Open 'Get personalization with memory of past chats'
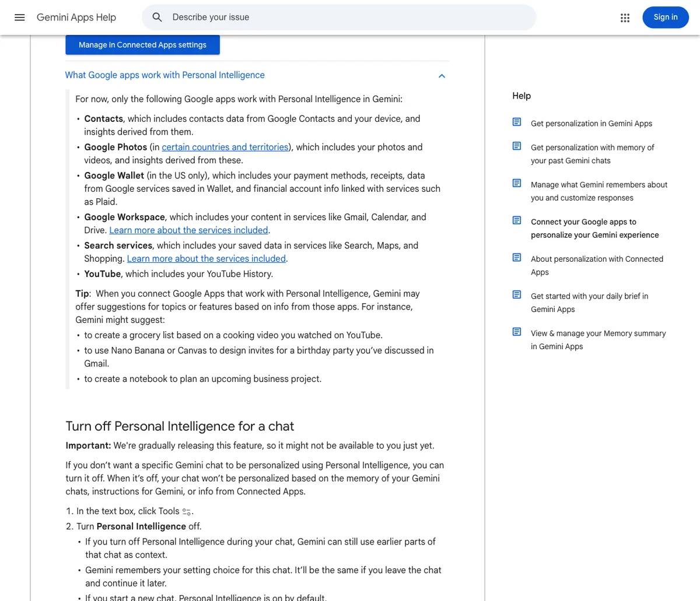700x601 pixels. point(593,154)
